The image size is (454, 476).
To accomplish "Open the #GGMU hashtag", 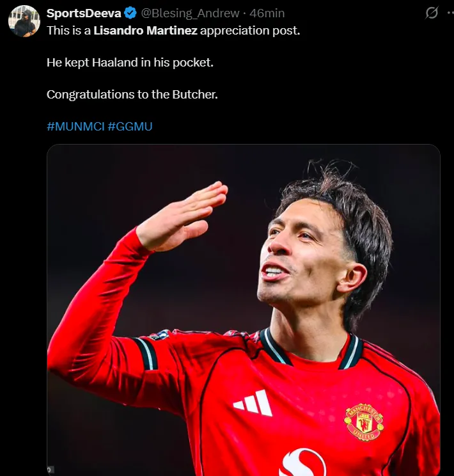I will [x=130, y=126].
